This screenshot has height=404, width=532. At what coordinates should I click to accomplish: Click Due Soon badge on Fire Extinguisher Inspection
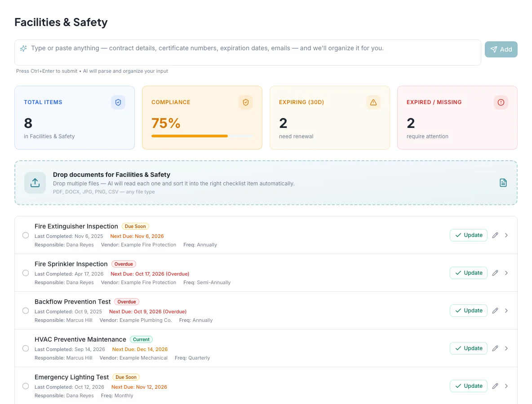[135, 226]
